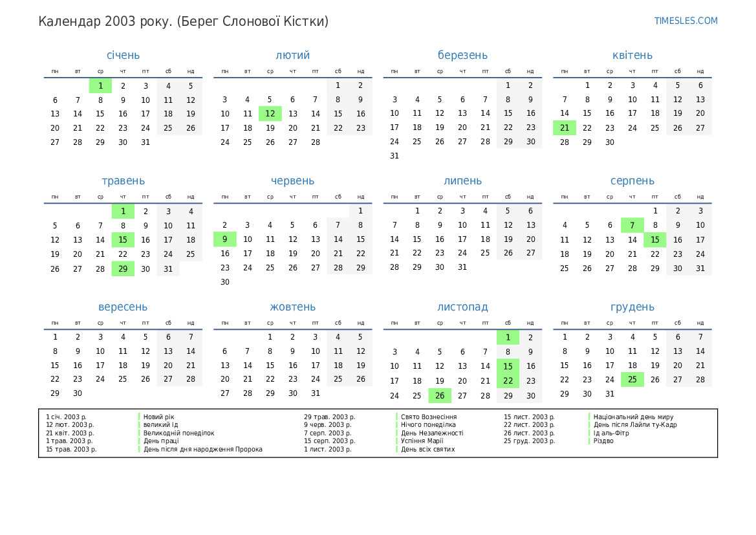The image size is (756, 535).
Task: Select the highlighted 1 January holiday
Action: 100,86
